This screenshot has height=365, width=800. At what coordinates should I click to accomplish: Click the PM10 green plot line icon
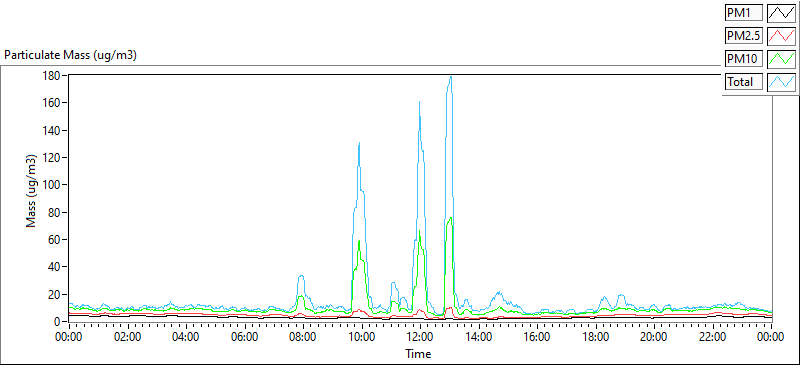tap(781, 59)
